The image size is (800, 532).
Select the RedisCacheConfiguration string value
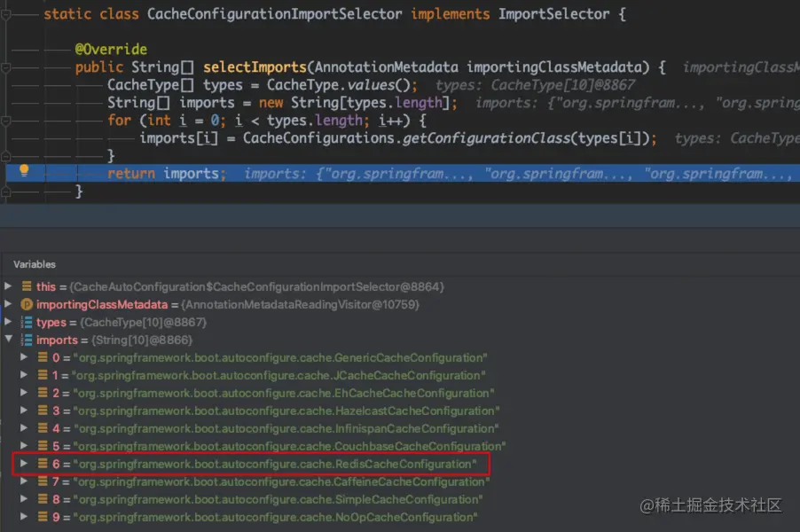point(275,464)
